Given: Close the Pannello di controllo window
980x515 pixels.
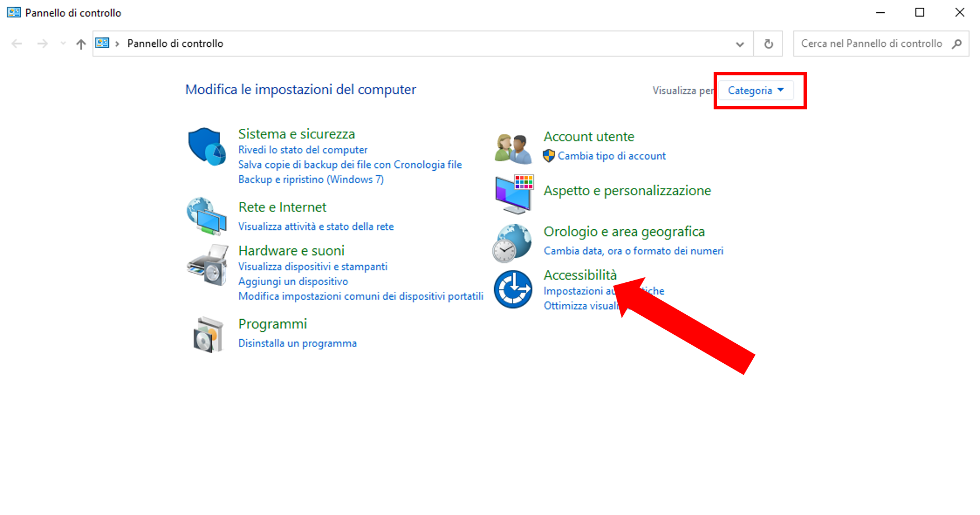Looking at the screenshot, I should 960,12.
